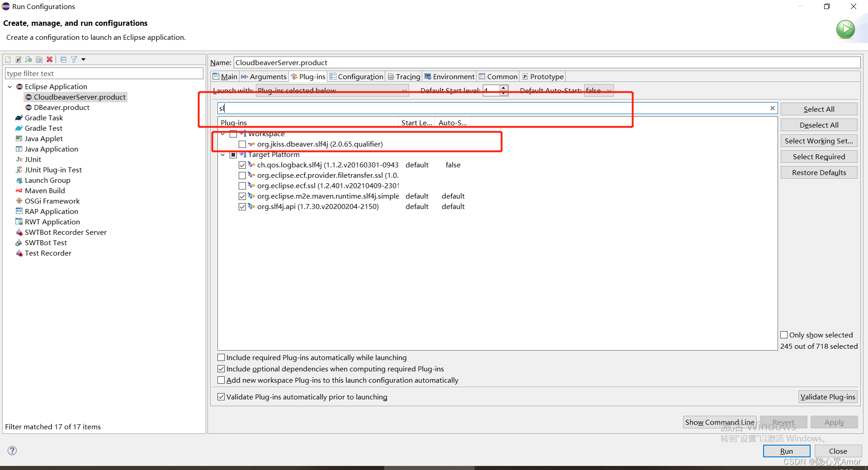868x470 pixels.
Task: Enable Include required Plug-ins automatically while launching
Action: 221,357
